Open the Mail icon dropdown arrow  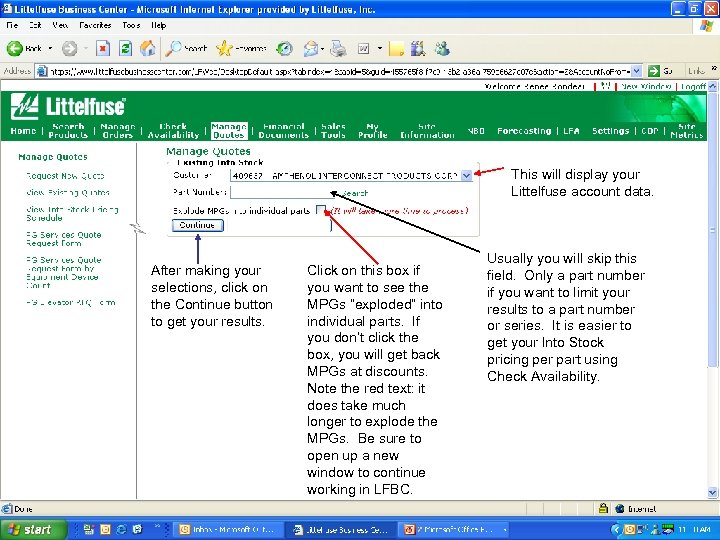click(x=322, y=48)
